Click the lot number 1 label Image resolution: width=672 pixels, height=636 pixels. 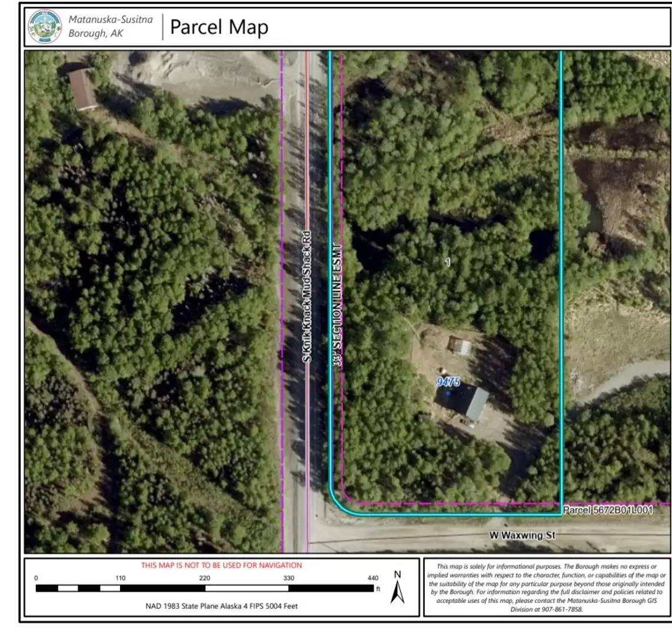[448, 262]
